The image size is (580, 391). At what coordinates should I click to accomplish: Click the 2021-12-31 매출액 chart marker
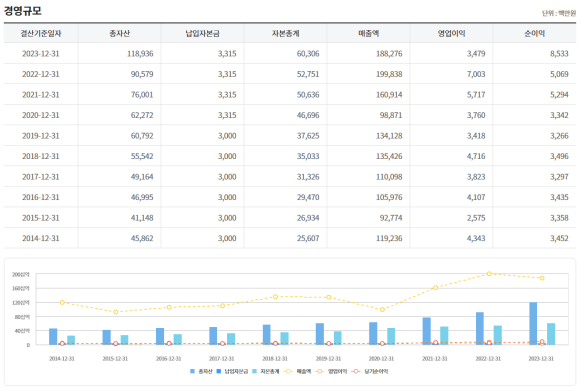point(436,287)
